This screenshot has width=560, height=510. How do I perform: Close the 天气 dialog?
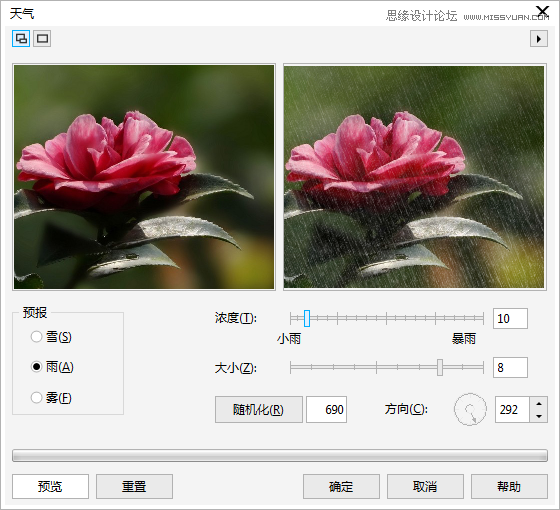pos(542,11)
